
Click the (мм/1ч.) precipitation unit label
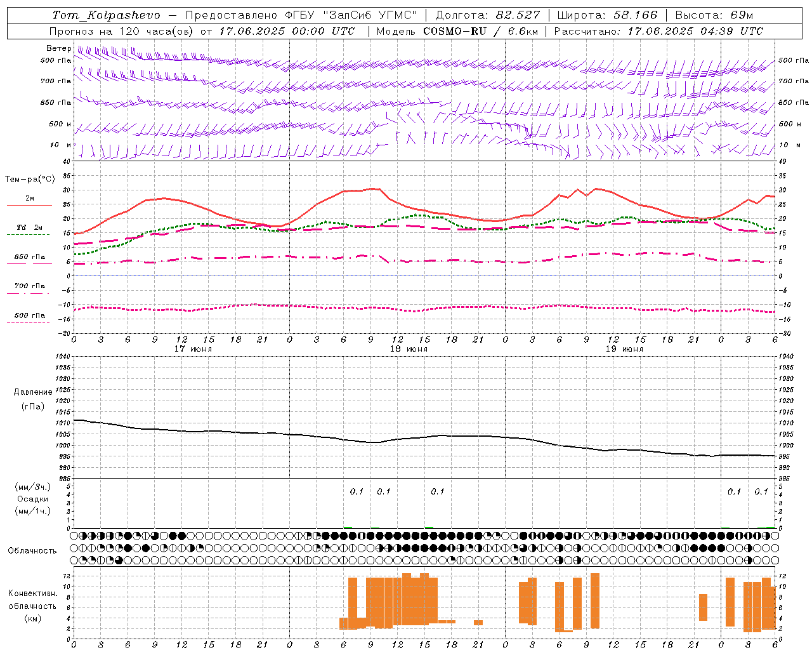point(32,512)
